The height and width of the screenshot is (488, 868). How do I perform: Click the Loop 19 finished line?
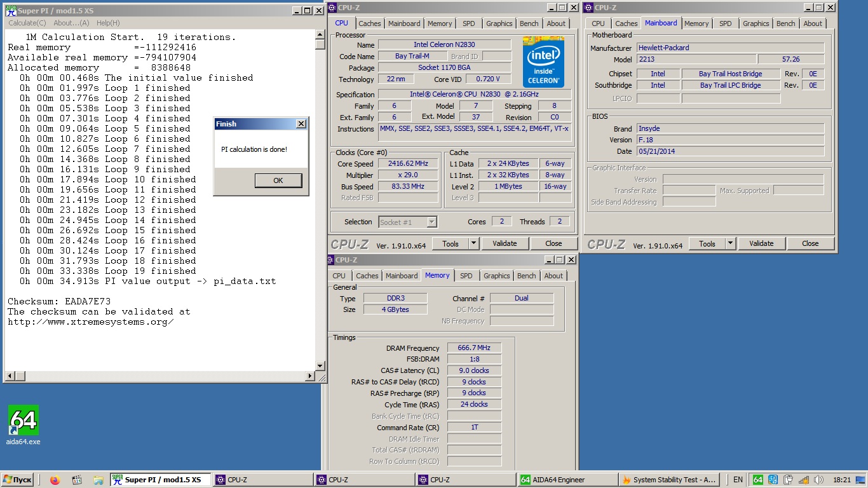(108, 271)
